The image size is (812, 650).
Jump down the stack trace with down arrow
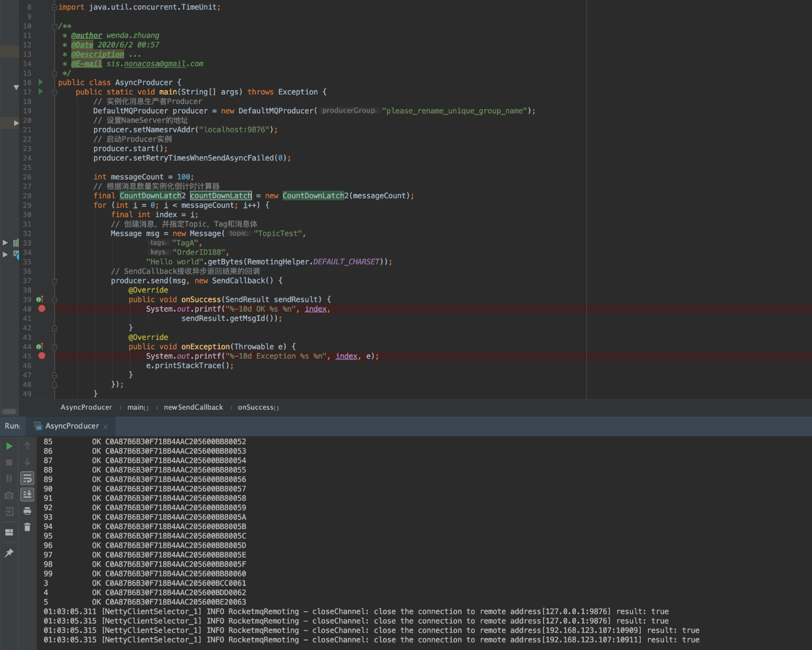(x=27, y=463)
